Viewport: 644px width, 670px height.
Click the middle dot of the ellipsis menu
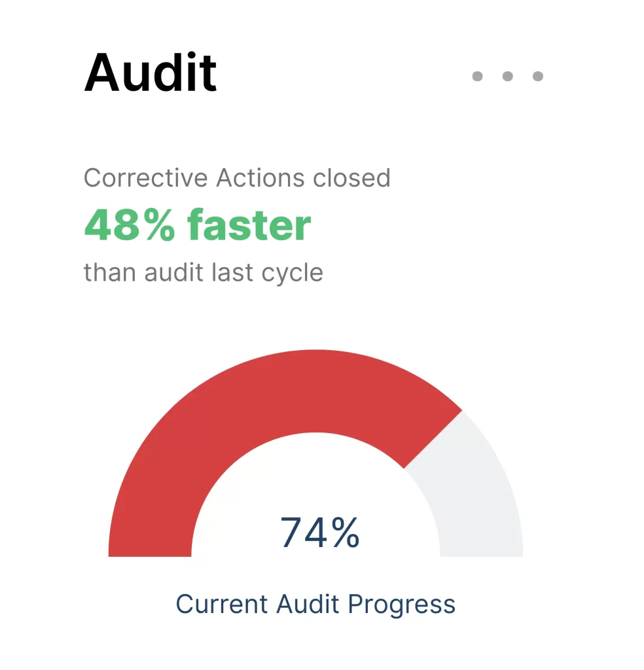point(507,76)
